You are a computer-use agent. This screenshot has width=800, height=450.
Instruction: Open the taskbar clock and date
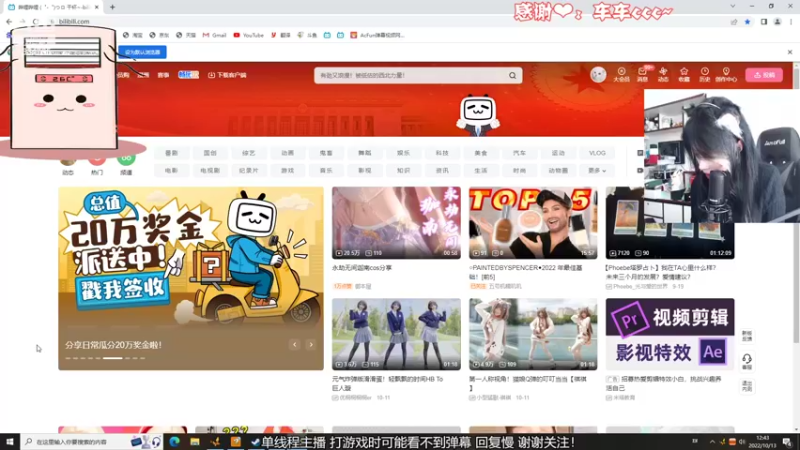(x=762, y=441)
